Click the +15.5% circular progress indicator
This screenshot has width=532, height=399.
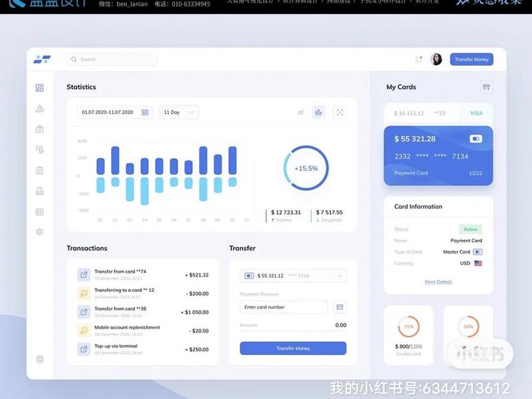click(306, 168)
